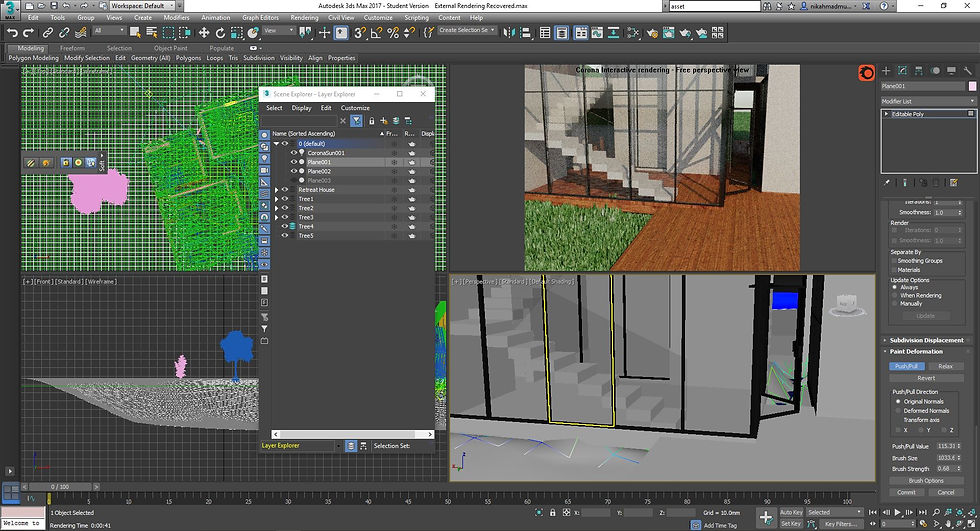Toggle visibility eye of CoronaSun001
Image resolution: width=980 pixels, height=531 pixels.
coord(294,152)
